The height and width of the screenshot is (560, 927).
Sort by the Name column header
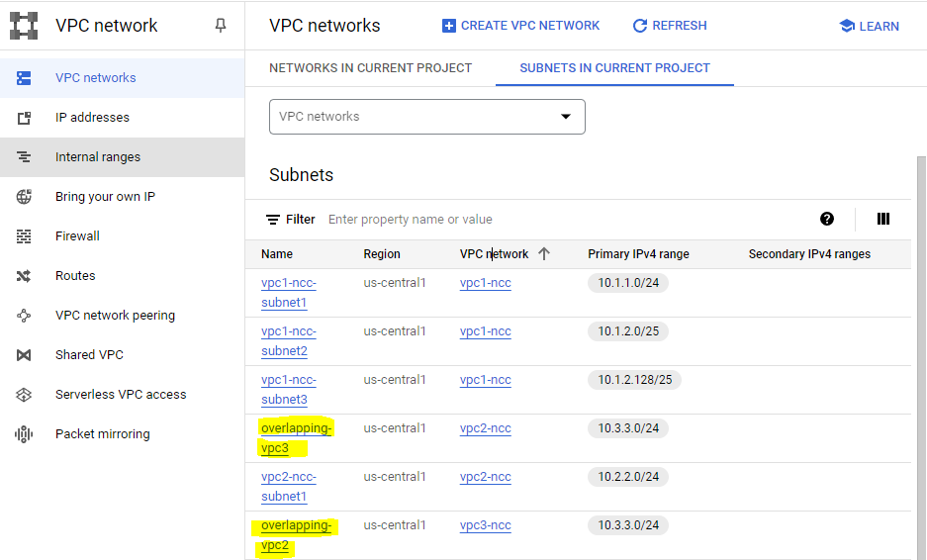click(x=277, y=254)
